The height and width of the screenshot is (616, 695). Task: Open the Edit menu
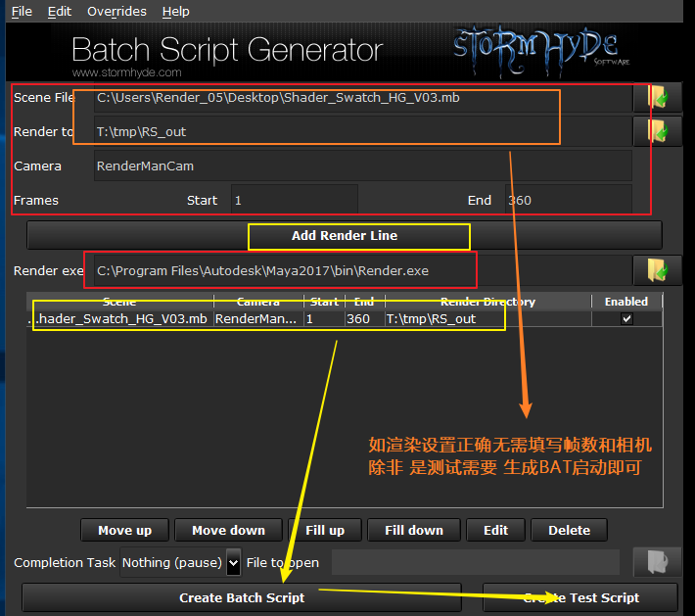pos(60,12)
